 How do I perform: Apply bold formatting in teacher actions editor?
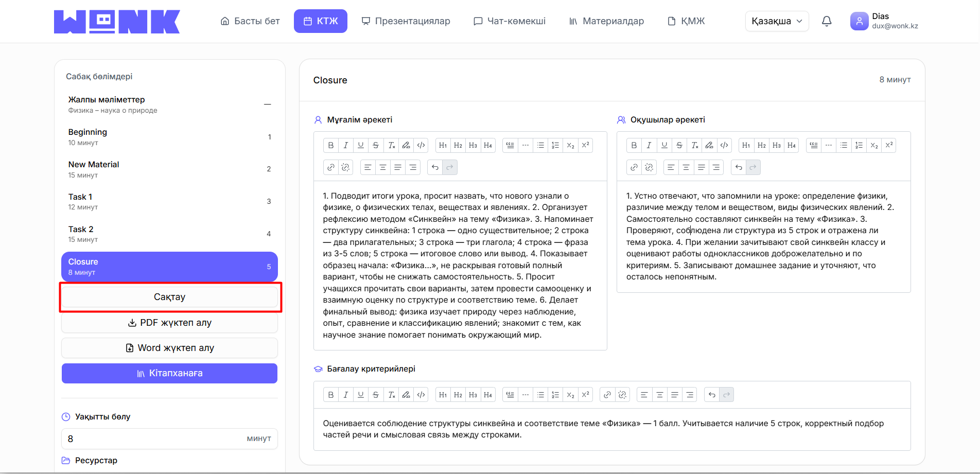tap(330, 145)
